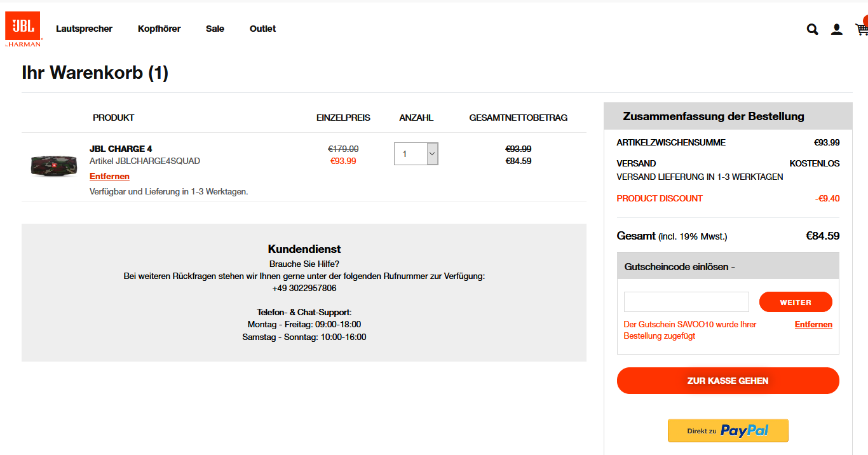The width and height of the screenshot is (868, 455).
Task: Click the Ihr Warenkorb (1) heading
Action: tap(95, 73)
